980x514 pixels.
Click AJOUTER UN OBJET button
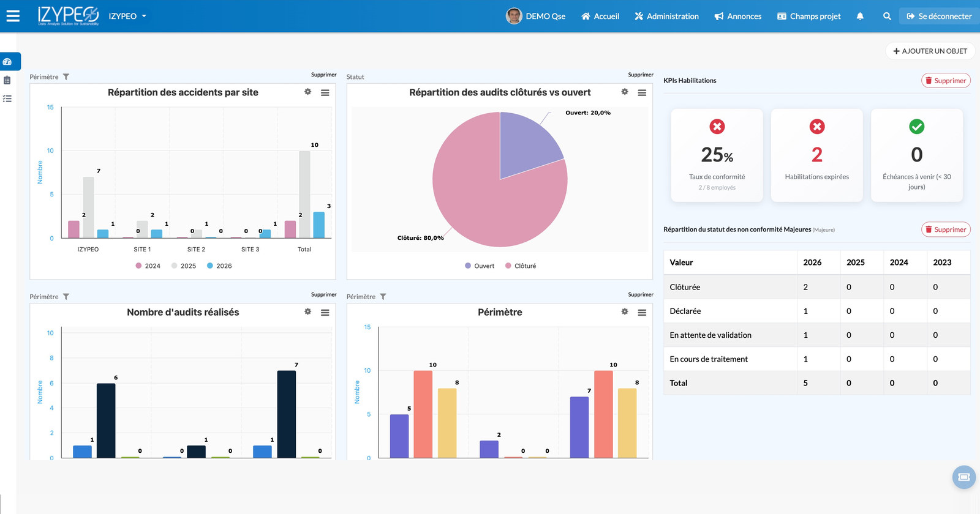point(930,51)
